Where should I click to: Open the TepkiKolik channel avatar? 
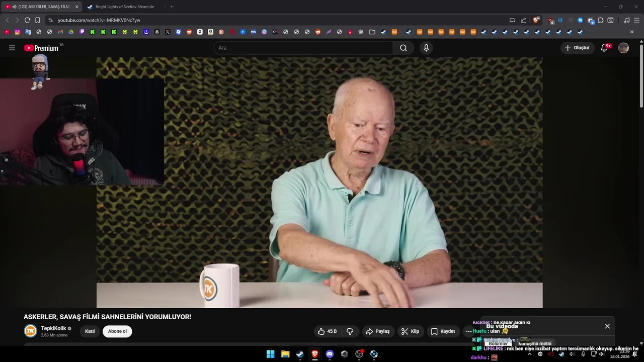pyautogui.click(x=31, y=331)
